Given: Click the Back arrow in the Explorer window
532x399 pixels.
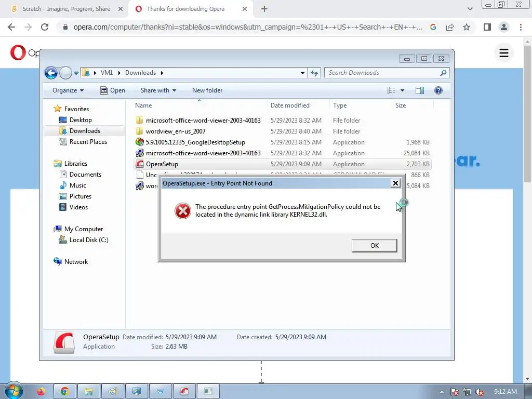Looking at the screenshot, I should (x=51, y=73).
